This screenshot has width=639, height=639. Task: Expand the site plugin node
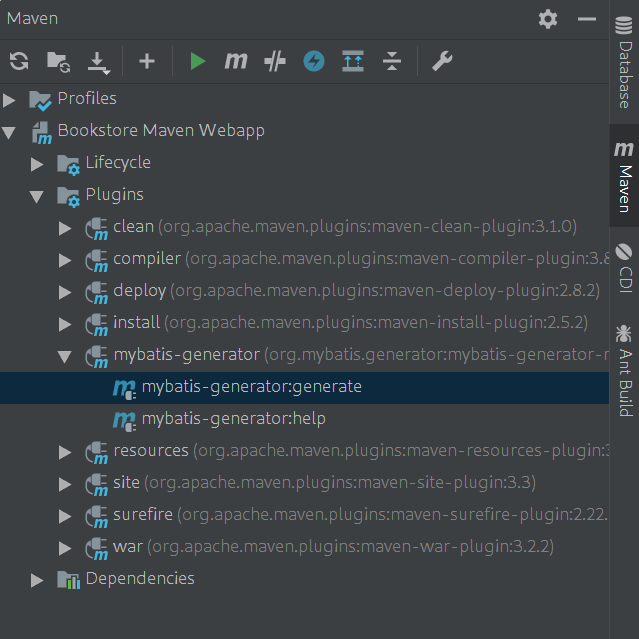pos(65,485)
